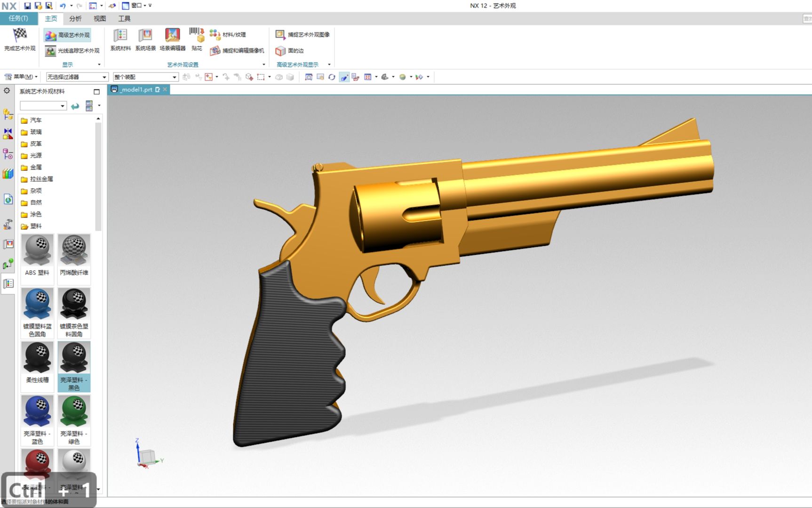Select the 镀膜塑料蓝色圆角 material
812x508 pixels.
coord(37,312)
